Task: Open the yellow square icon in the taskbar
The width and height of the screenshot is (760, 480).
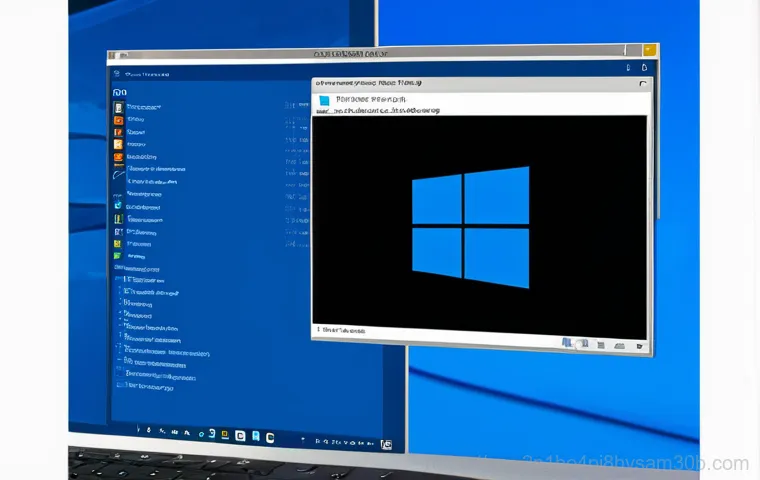Action: [x=224, y=434]
